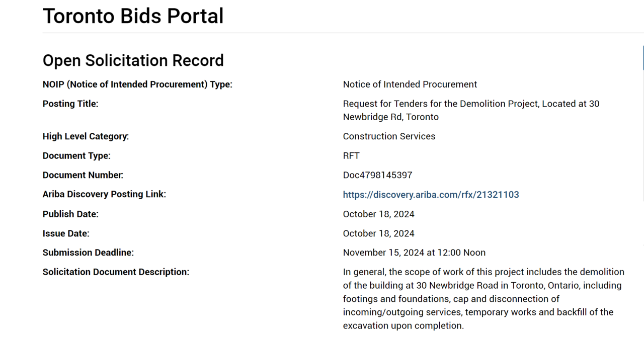Click the Toronto Bids Portal page title
Screen dimensions: 644x337
point(133,16)
